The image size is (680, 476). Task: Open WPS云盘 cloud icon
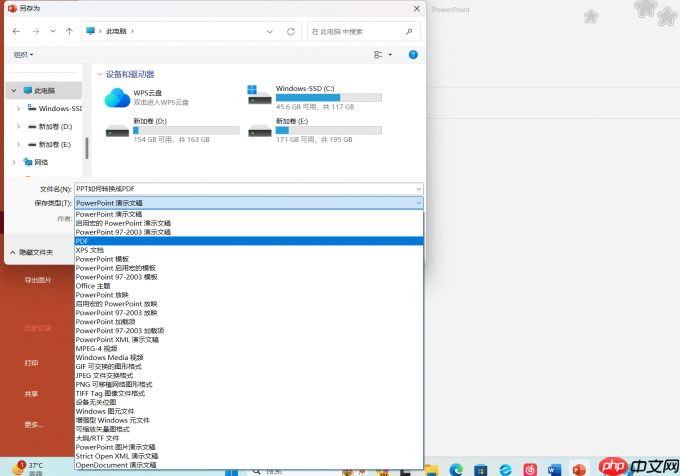coord(117,98)
